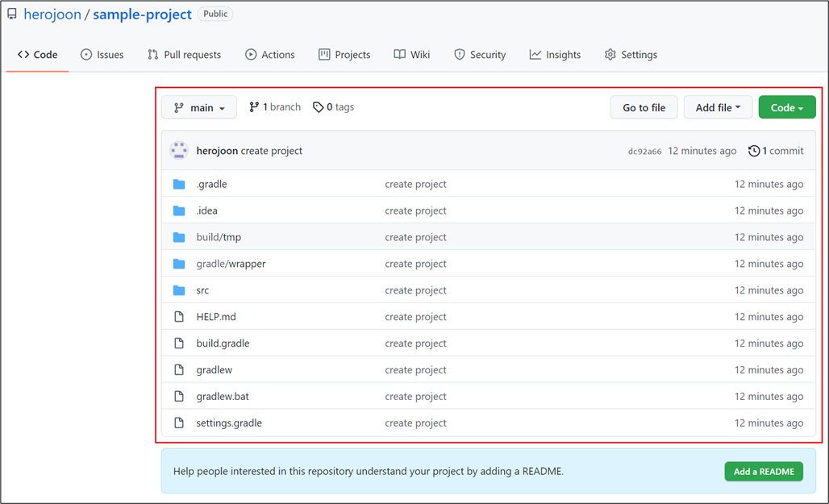Open the build/tmp folder
Viewport: 829px width, 504px height.
pos(219,237)
